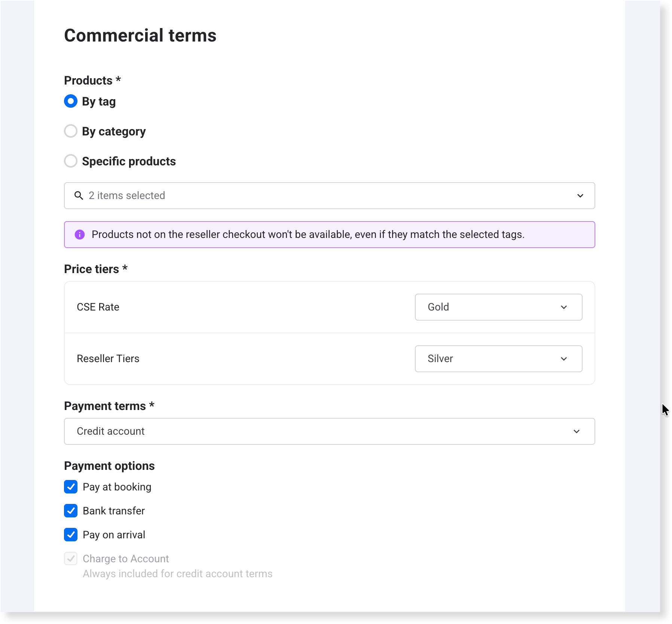Click the Payment options section label
This screenshot has height=624, width=672.
pos(110,466)
